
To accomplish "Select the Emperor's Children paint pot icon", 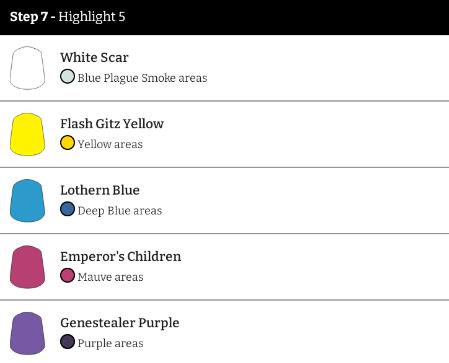I will 27,267.
